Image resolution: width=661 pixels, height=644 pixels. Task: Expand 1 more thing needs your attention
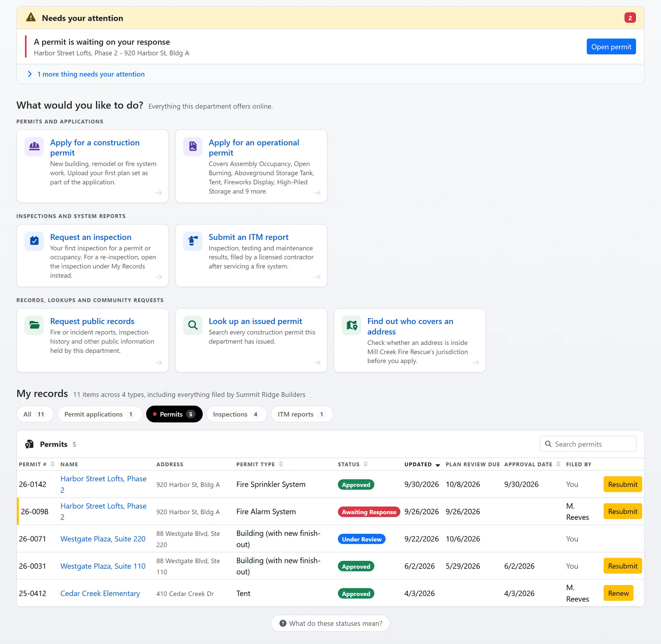tap(86, 74)
